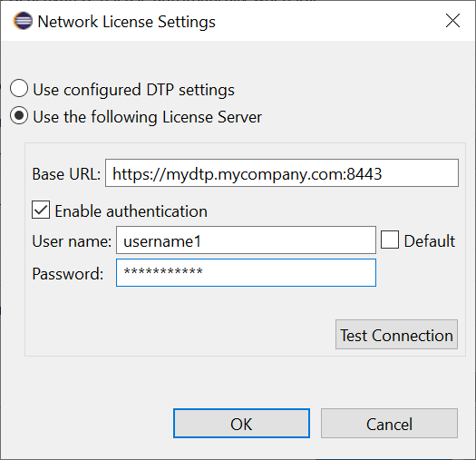The width and height of the screenshot is (476, 460).
Task: Click the "Default" label text
Action: point(430,241)
